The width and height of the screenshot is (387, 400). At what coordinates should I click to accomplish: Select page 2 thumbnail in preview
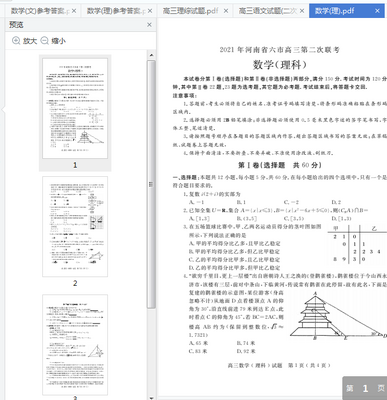pos(75,227)
